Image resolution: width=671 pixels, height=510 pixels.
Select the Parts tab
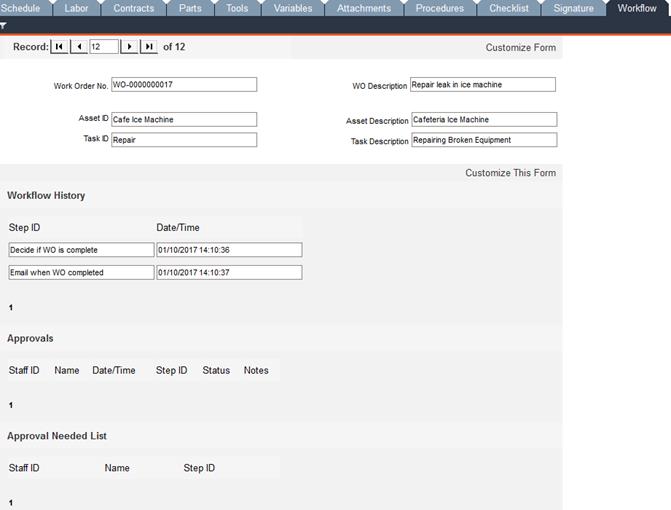point(190,8)
